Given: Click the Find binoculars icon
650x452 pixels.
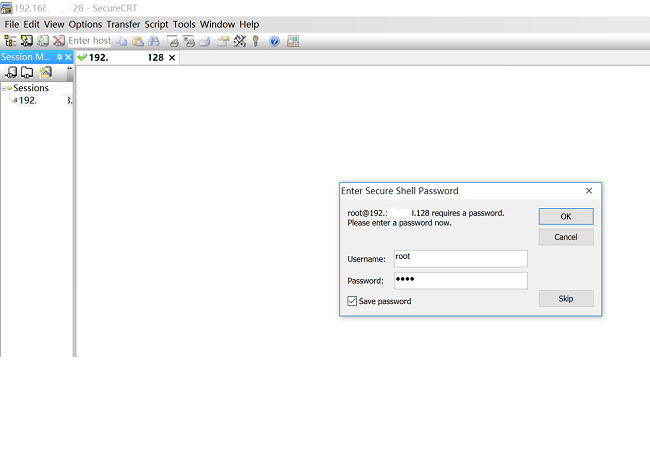Looking at the screenshot, I should pos(154,41).
